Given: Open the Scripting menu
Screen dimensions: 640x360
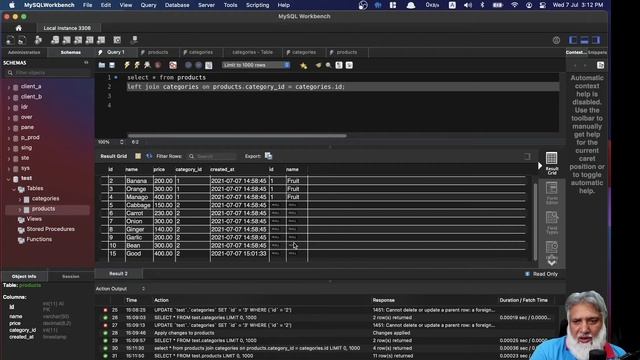Looking at the screenshot, I should [x=257, y=5].
